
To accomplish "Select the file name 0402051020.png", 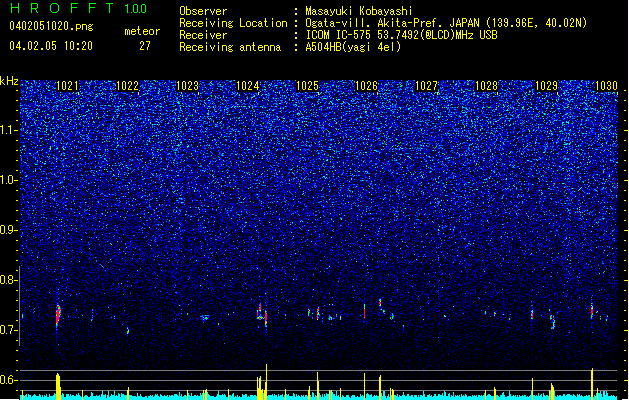I will point(51,27).
